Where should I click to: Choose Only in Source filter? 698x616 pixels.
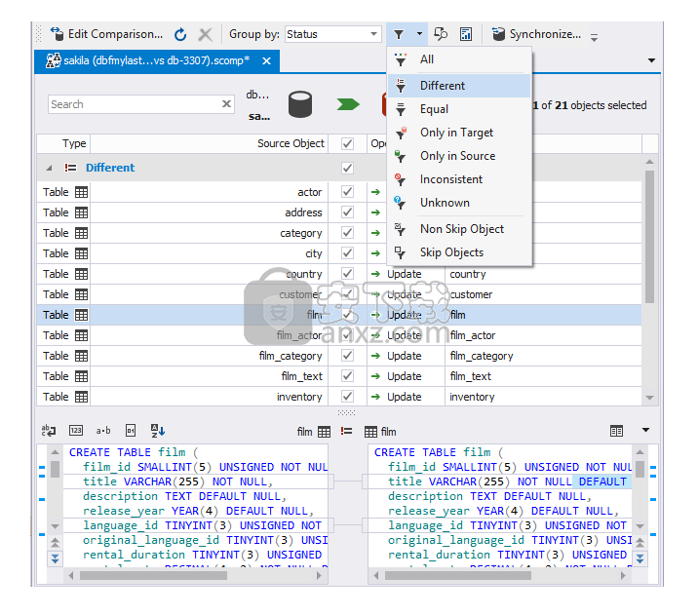point(459,156)
